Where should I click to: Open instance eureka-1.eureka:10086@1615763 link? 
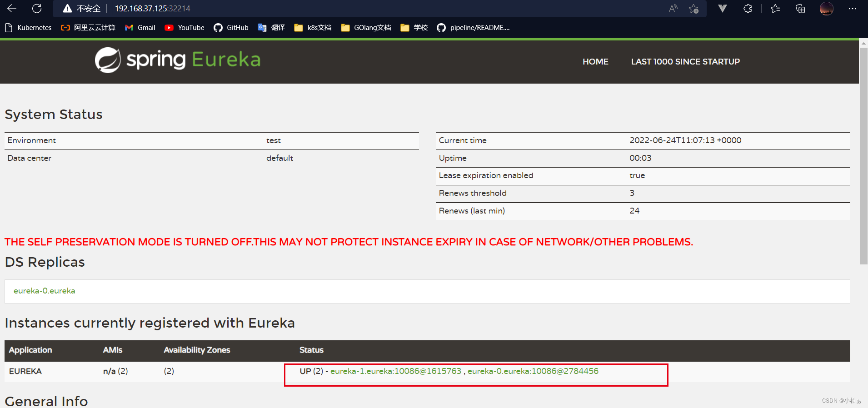pyautogui.click(x=396, y=371)
